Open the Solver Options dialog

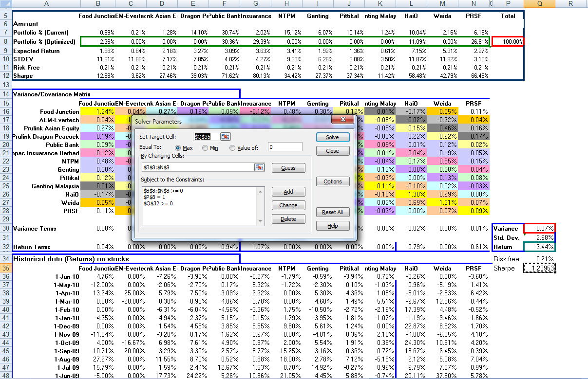pyautogui.click(x=333, y=181)
